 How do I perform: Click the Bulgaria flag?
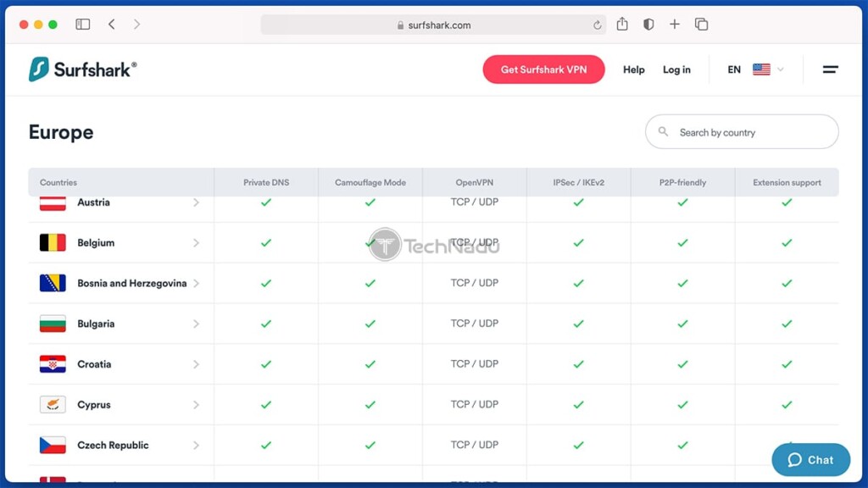[53, 324]
